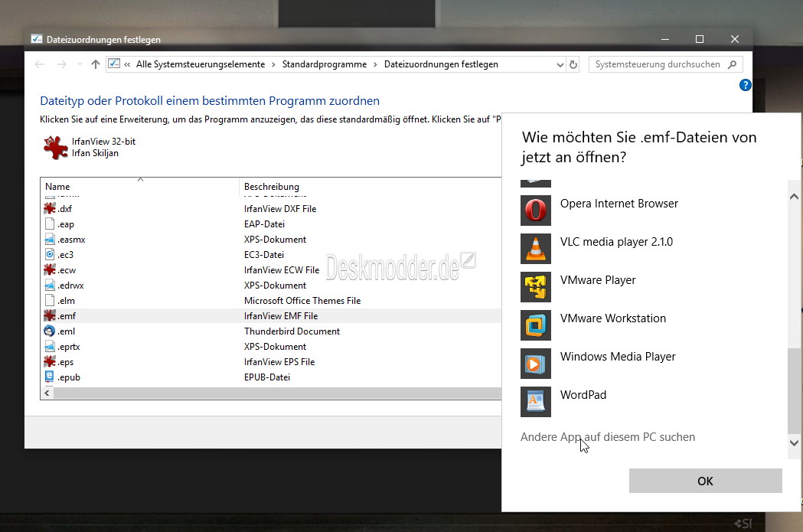Image resolution: width=803 pixels, height=532 pixels.
Task: Select the Opera Internet Browser icon
Action: click(x=536, y=211)
